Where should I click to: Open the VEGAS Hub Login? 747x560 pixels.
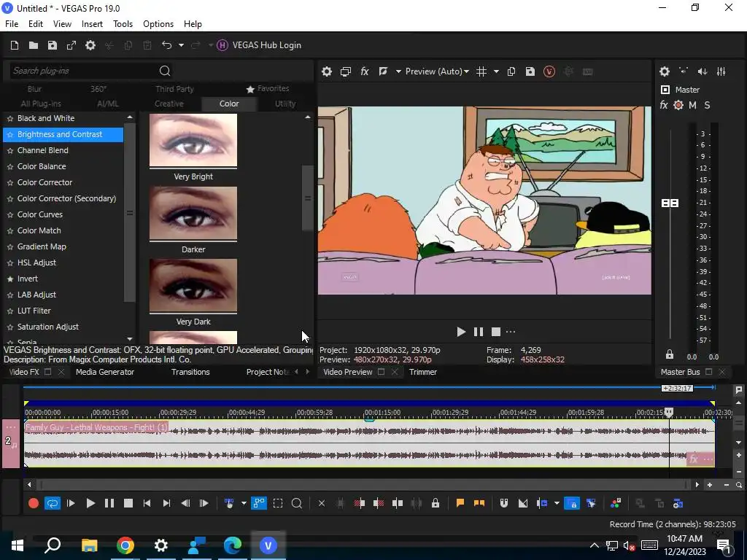[x=259, y=45]
